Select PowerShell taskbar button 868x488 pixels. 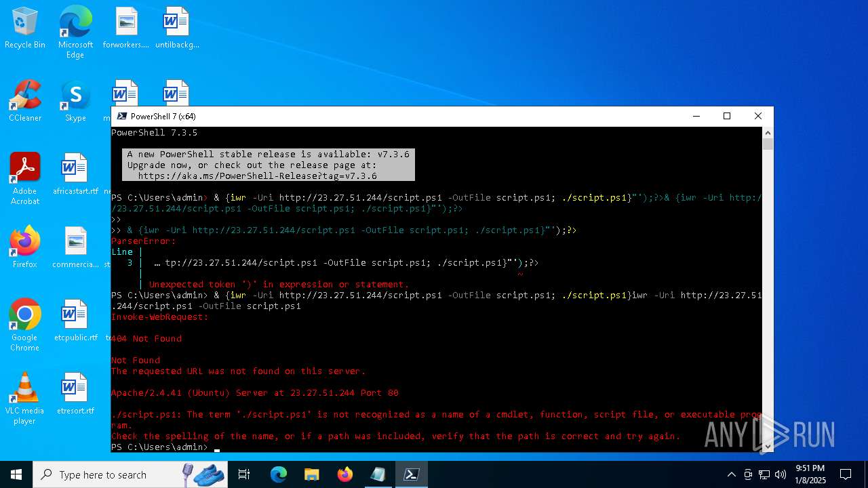point(411,474)
